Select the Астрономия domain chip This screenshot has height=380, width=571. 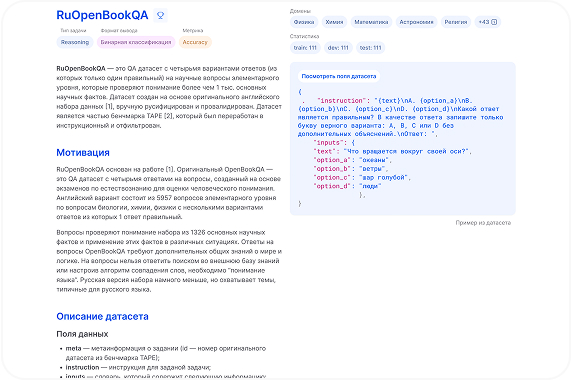point(416,22)
